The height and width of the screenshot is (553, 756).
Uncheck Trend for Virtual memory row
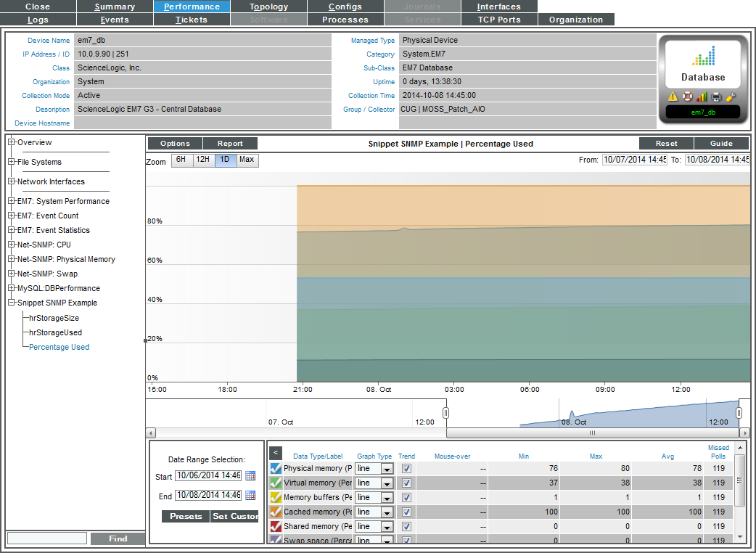coord(406,483)
